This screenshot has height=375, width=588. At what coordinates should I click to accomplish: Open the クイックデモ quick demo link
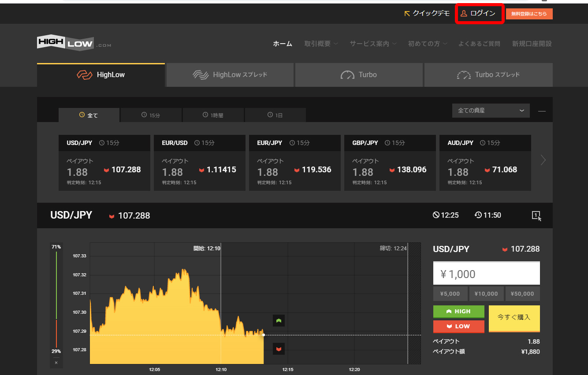pyautogui.click(x=427, y=14)
